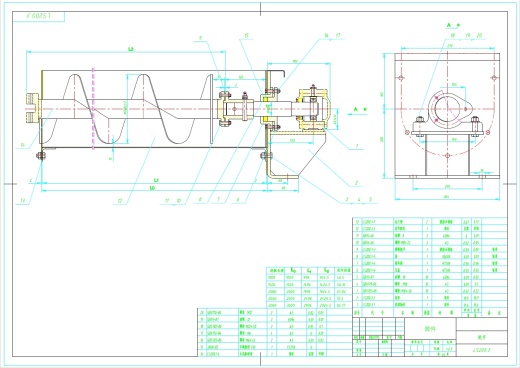The image size is (520, 368).
Task: Click the A view arrow label beside bearing
Action: point(356,109)
